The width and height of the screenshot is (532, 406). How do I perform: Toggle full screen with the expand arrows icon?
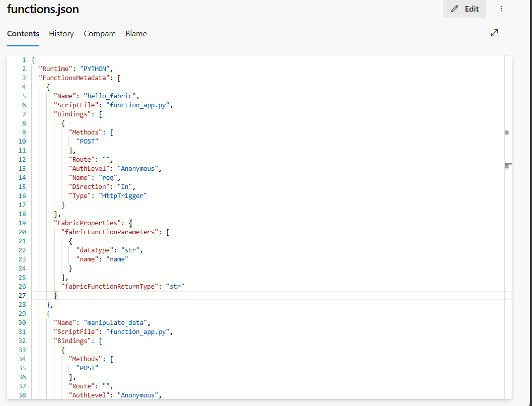tap(494, 33)
